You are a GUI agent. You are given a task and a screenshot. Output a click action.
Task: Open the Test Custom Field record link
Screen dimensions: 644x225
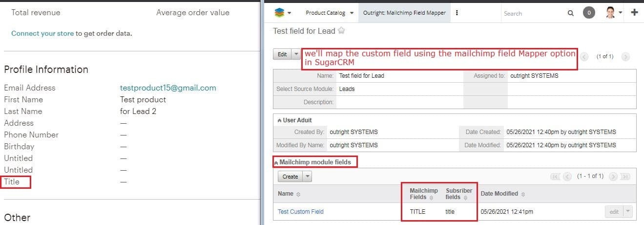(x=301, y=212)
